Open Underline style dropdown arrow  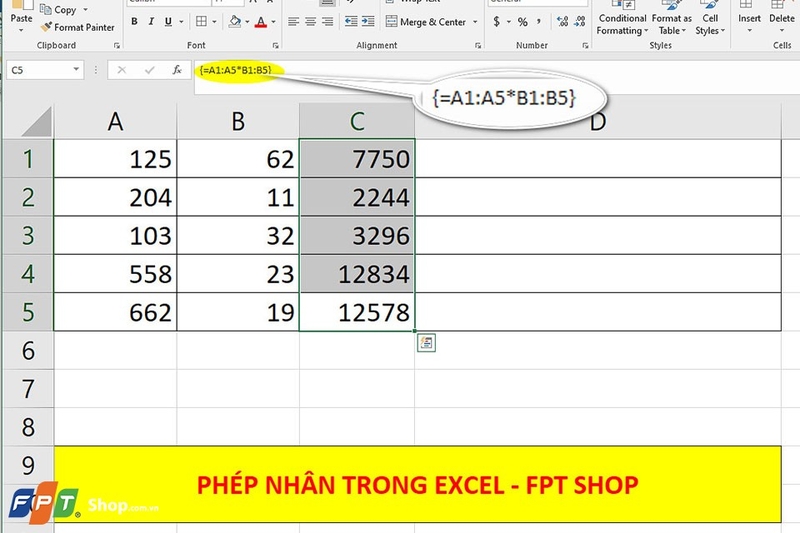(x=181, y=21)
